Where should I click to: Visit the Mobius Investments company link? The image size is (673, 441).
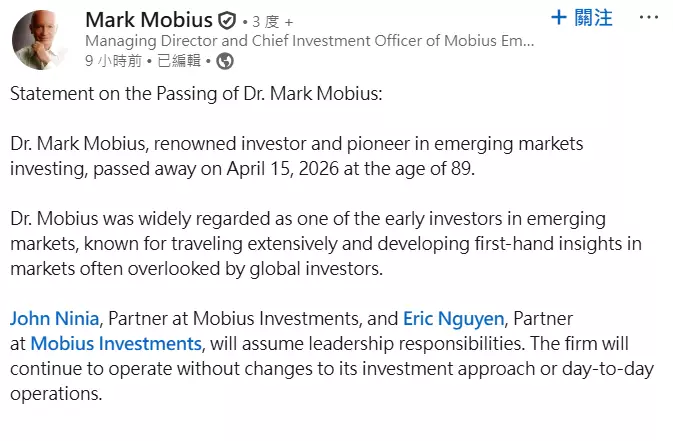pos(115,344)
